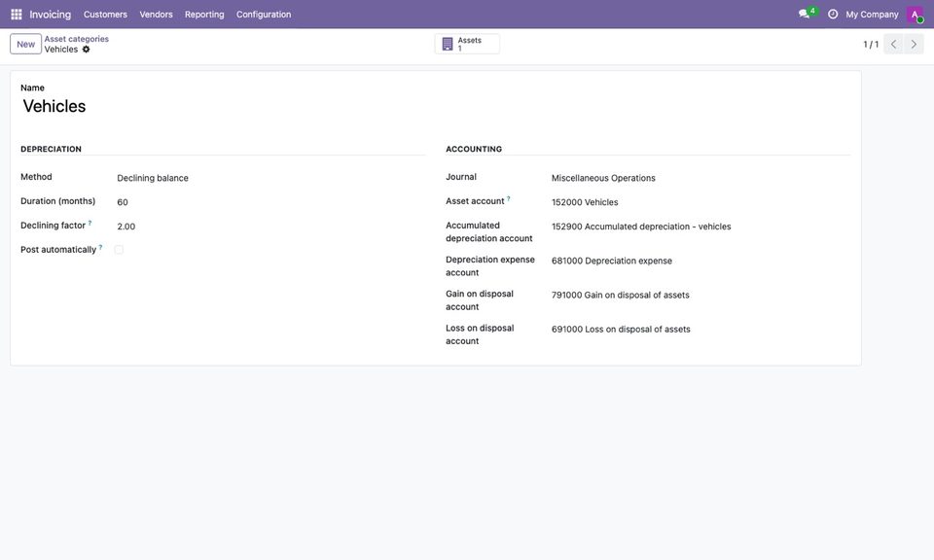Open the activities clock icon
This screenshot has width=934, height=560.
[x=833, y=14]
